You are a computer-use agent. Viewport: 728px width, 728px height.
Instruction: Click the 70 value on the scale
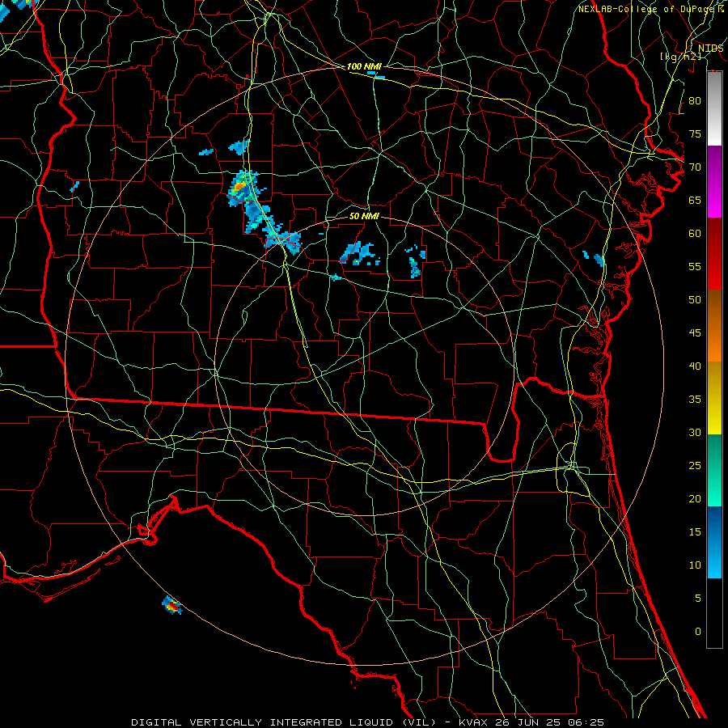click(695, 167)
